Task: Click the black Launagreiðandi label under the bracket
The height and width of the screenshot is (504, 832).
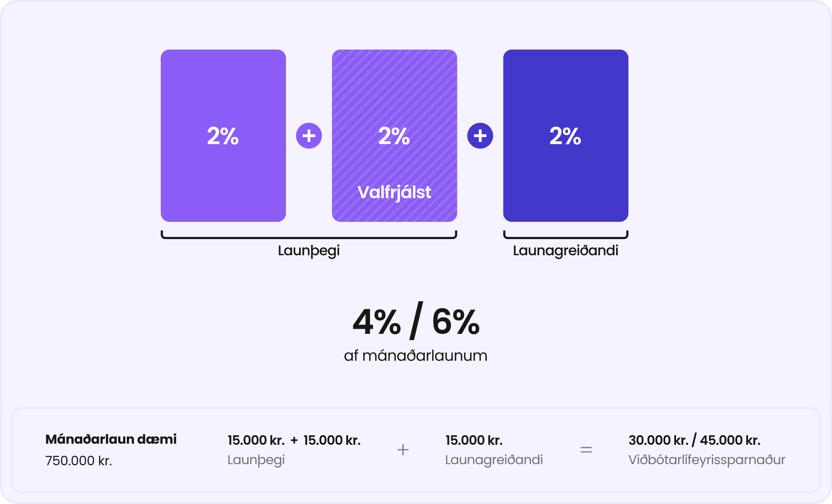Action: (x=565, y=251)
